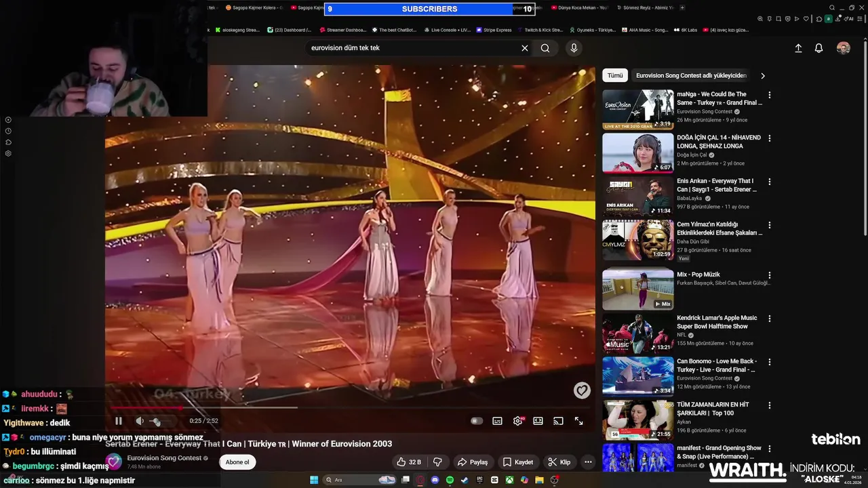Switch to Dünya Koca Mekan browser tab
Viewport: 868px width, 488px height.
coord(580,8)
